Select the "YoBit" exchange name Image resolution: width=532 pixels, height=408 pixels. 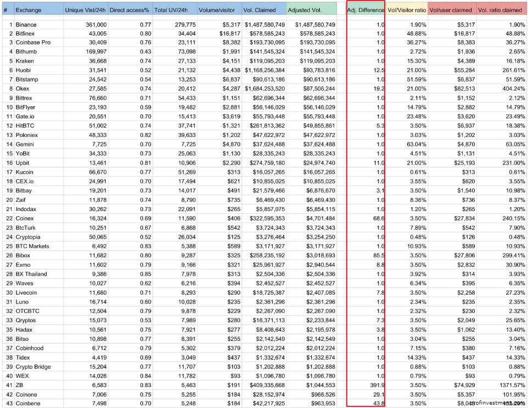tap(23, 153)
